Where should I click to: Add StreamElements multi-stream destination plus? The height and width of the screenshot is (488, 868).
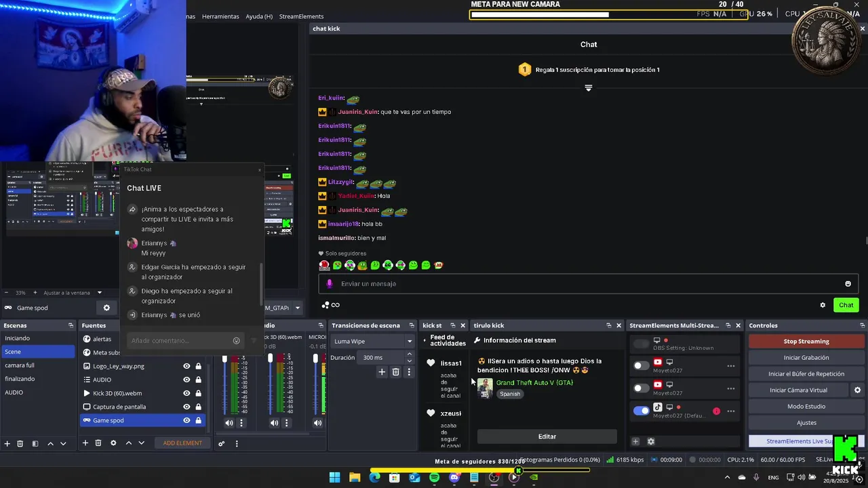[x=635, y=441]
